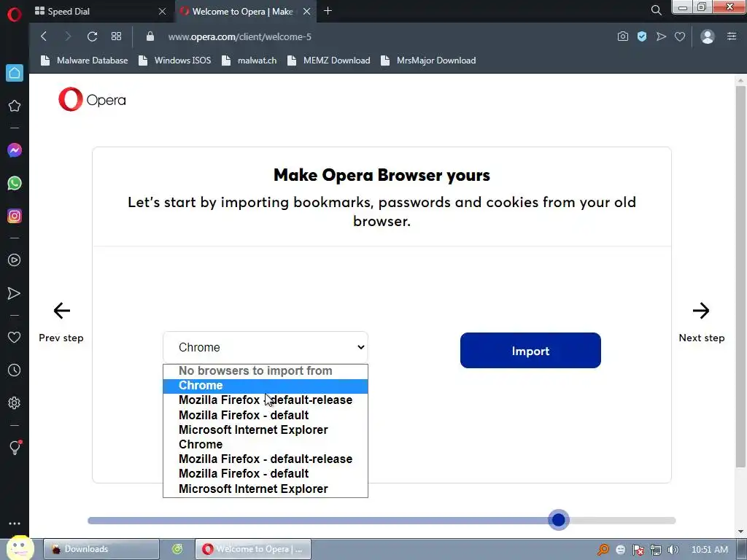This screenshot has width=747, height=560.
Task: Open sidebar three-dots setup
Action: (15, 524)
